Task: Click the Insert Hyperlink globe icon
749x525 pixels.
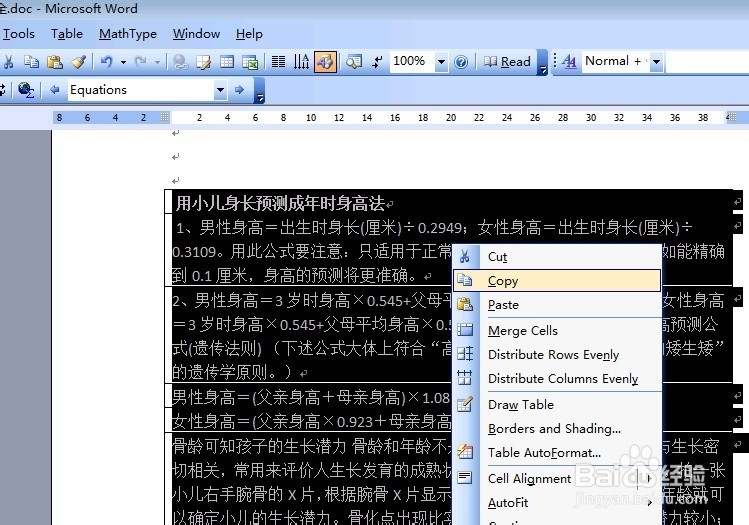Action: [180, 62]
